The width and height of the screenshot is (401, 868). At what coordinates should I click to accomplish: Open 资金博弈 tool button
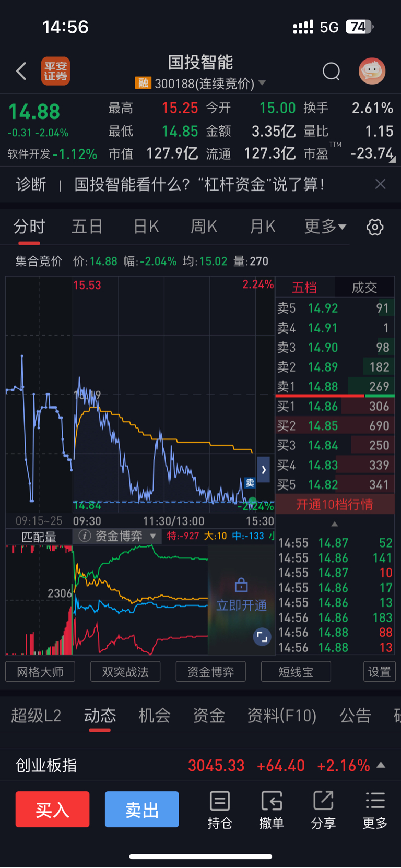click(210, 672)
